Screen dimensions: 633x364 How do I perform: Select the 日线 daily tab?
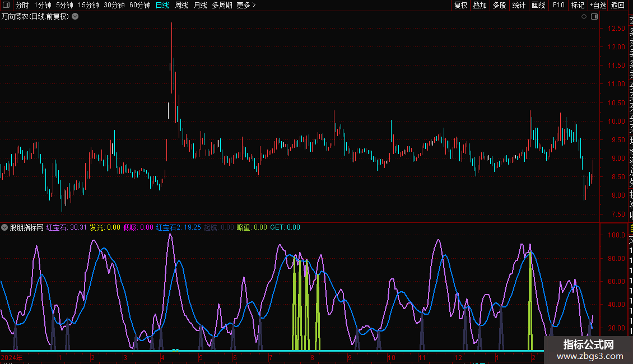162,5
